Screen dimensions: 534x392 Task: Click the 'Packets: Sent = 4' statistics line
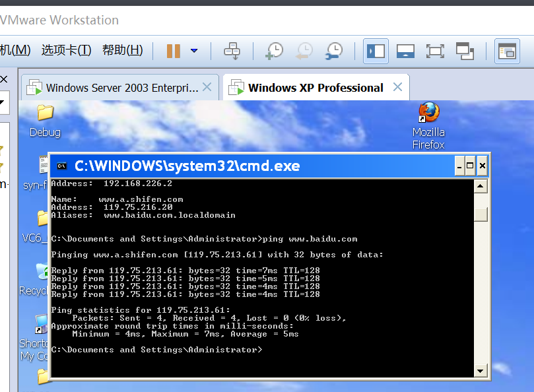click(x=209, y=318)
